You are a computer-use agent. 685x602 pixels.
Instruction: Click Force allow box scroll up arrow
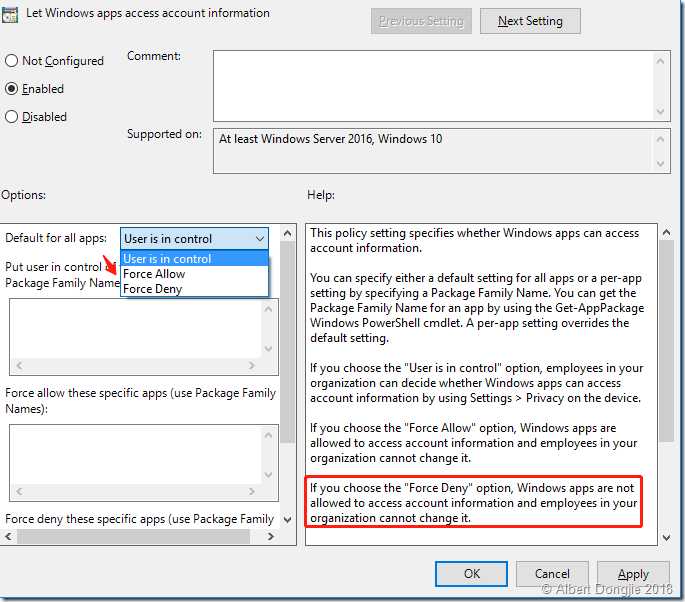coord(269,435)
